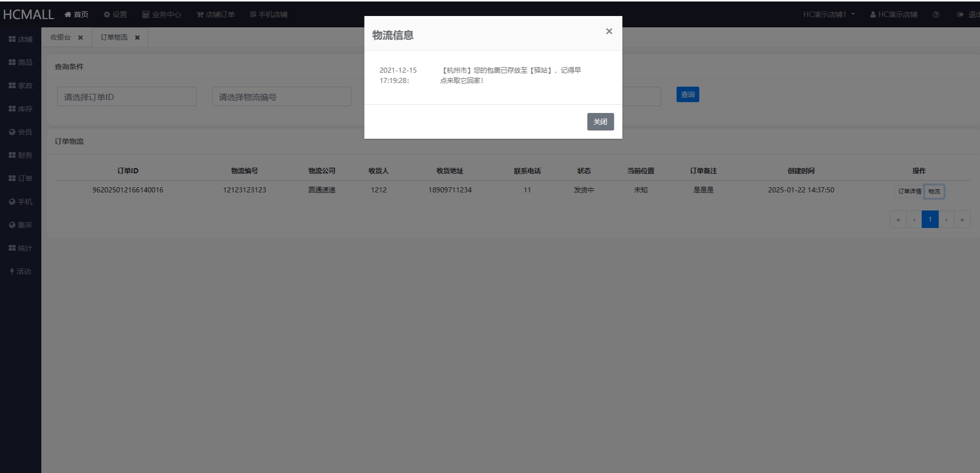The height and width of the screenshot is (473, 980).
Task: Open 财务 in the sidebar
Action: click(21, 155)
